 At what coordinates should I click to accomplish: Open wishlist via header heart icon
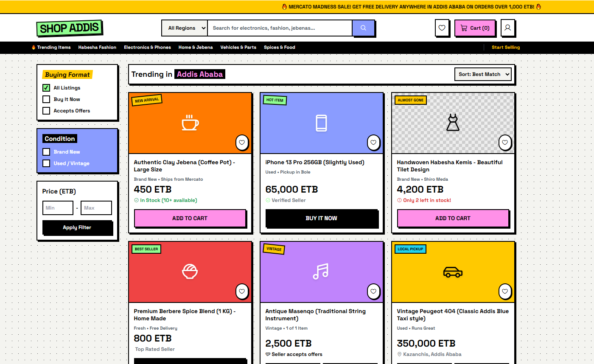click(x=442, y=28)
